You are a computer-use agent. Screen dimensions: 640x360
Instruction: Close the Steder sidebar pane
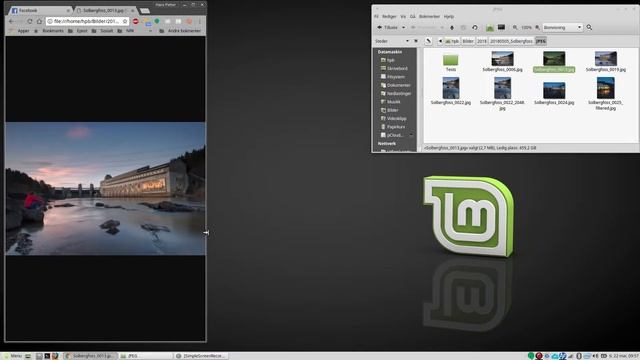coord(416,41)
